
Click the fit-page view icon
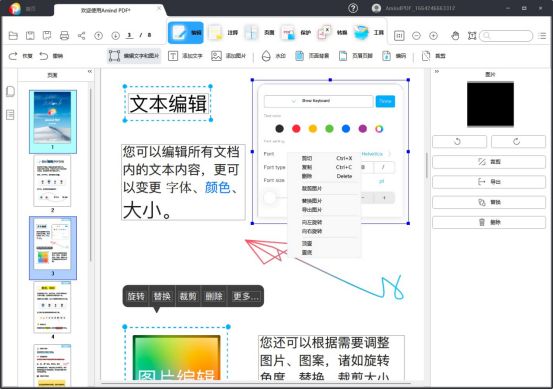[399, 36]
